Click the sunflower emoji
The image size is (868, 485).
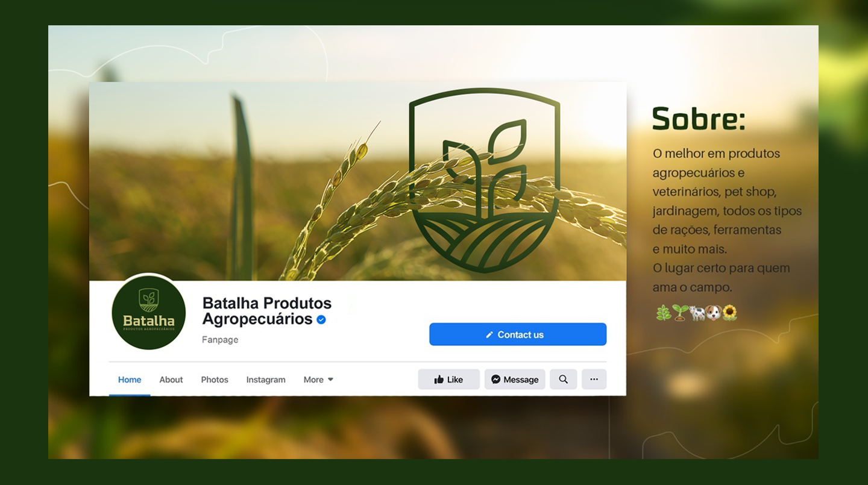[729, 313]
